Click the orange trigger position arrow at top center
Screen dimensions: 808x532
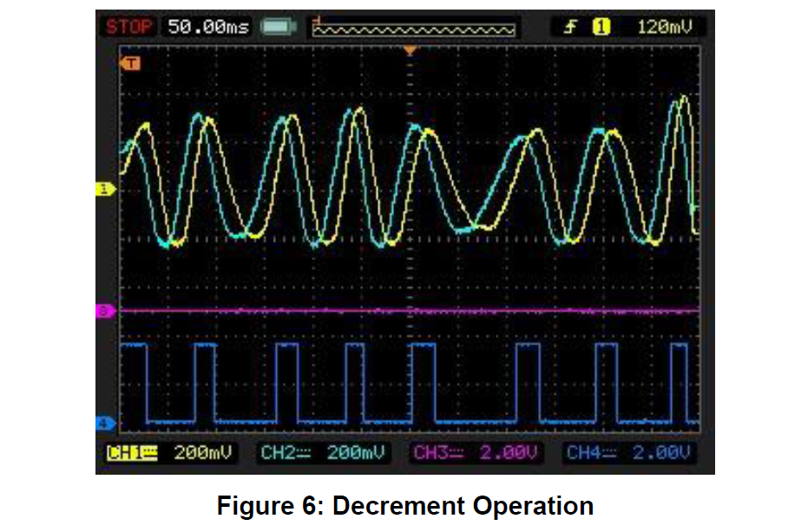coord(411,51)
